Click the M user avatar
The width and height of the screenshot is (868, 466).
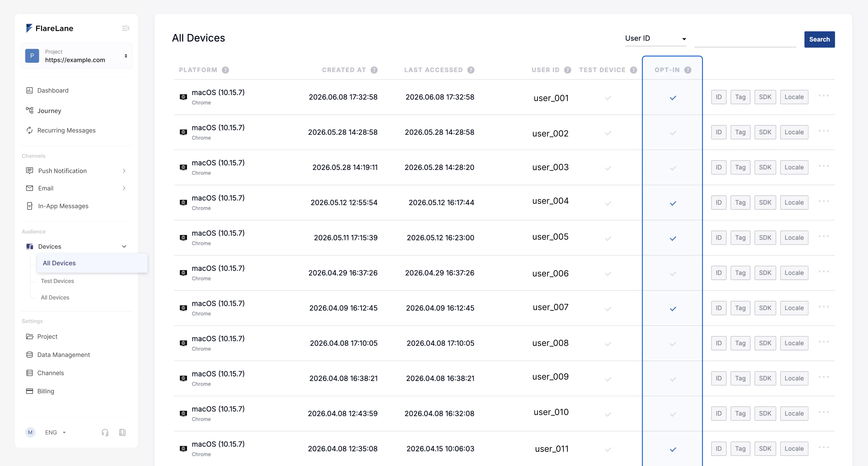(x=30, y=432)
